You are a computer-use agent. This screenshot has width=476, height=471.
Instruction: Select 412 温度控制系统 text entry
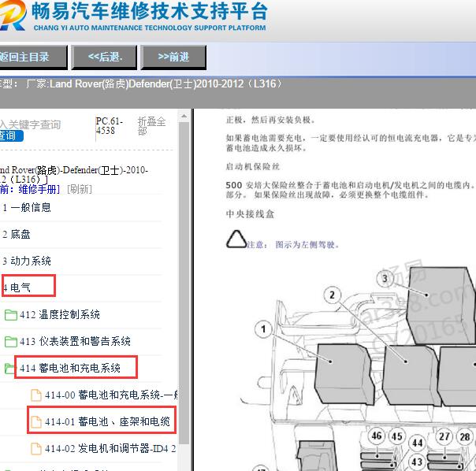click(x=60, y=315)
